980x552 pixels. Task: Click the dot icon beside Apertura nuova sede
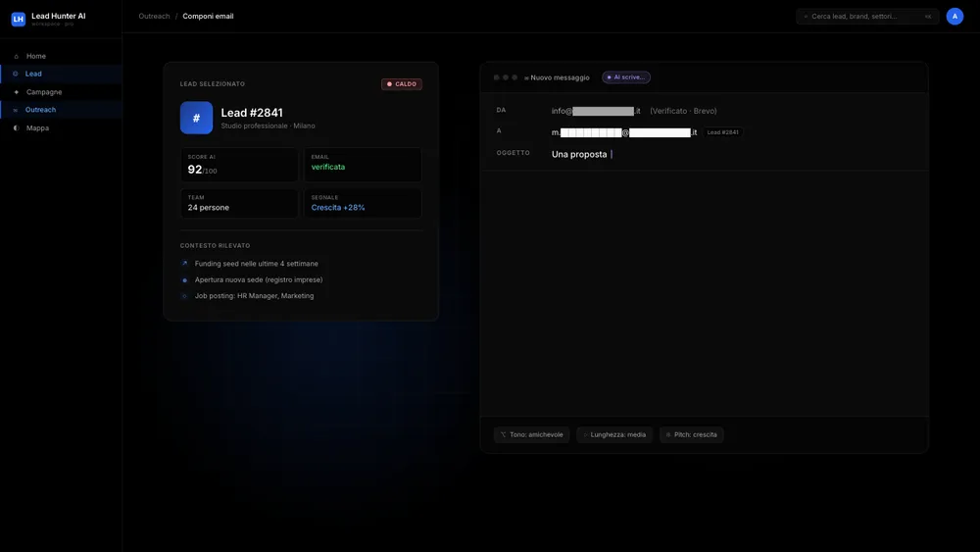pos(184,280)
